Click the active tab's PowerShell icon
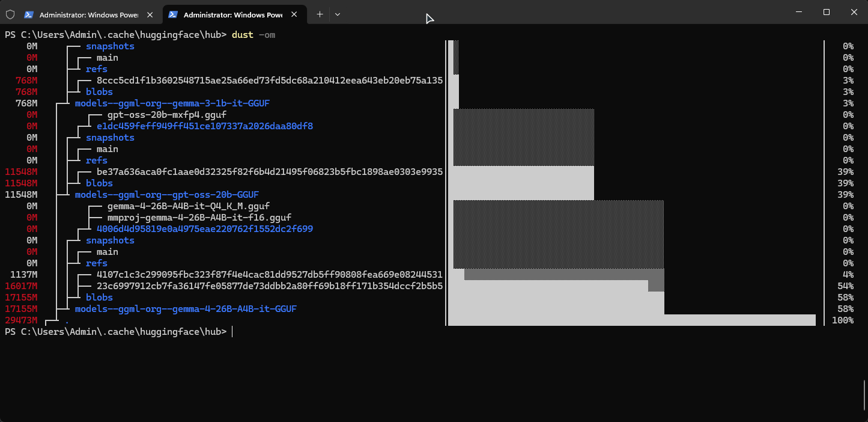This screenshot has height=422, width=868. coord(172,14)
